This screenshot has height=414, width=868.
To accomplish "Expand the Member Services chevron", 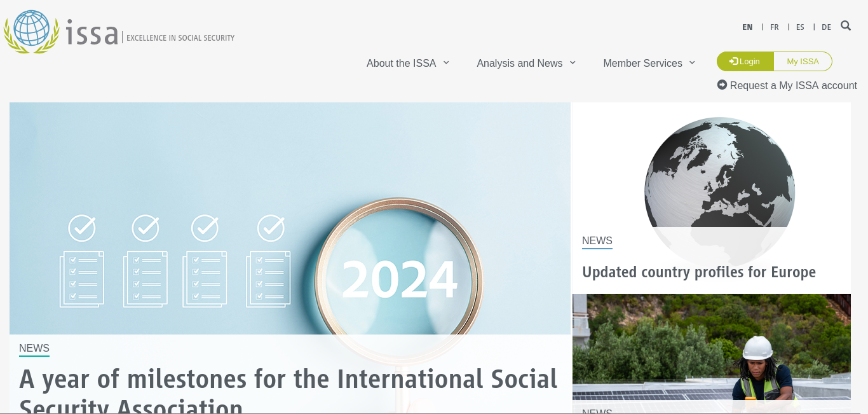I will click(x=692, y=62).
